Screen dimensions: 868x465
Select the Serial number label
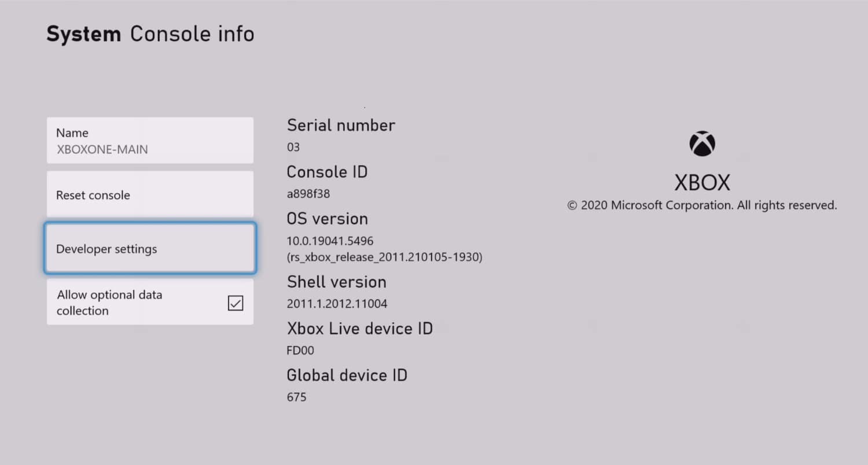click(x=341, y=125)
